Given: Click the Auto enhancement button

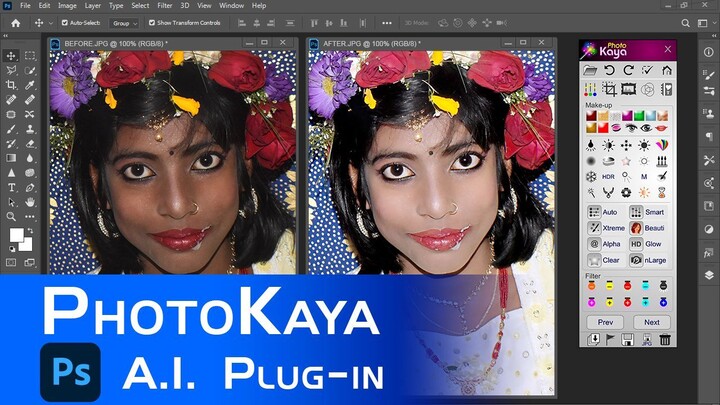Looking at the screenshot, I should point(604,212).
